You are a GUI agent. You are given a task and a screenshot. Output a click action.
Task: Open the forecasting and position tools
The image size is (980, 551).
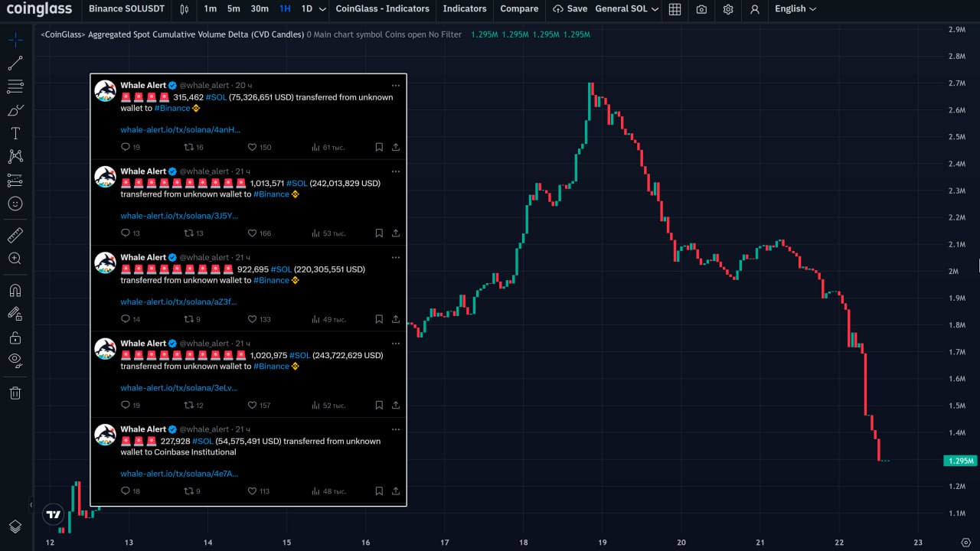coord(15,181)
